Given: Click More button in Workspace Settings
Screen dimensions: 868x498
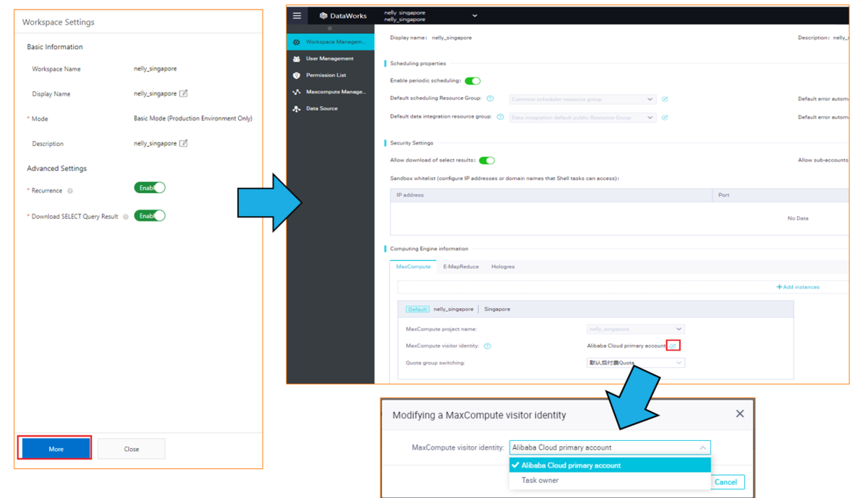Looking at the screenshot, I should coord(56,449).
